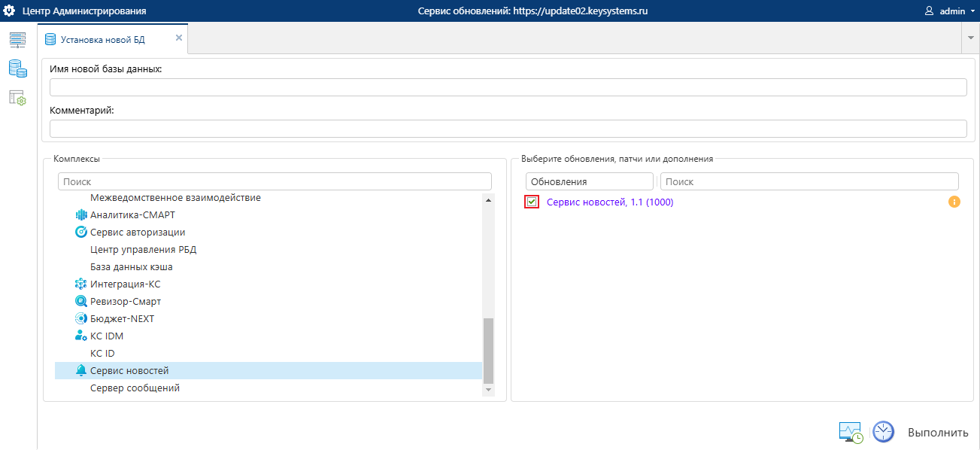Close the Установка новой БД tab
The height and width of the screenshot is (450, 980).
pos(179,38)
